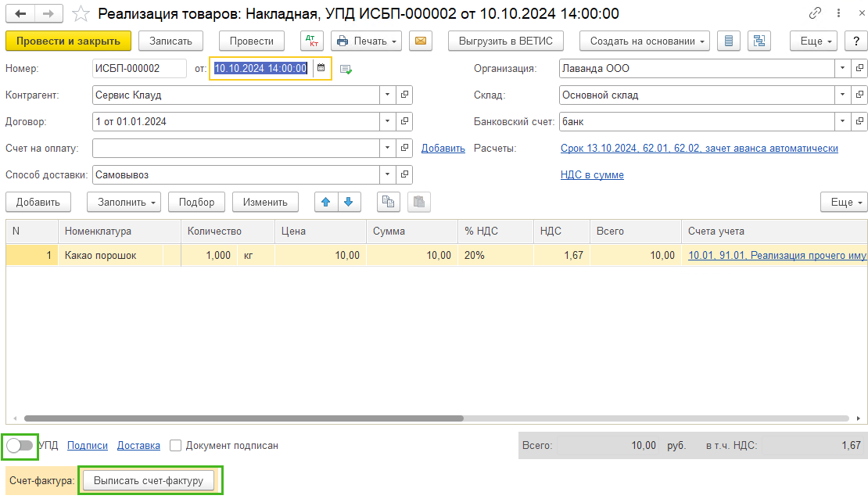Click the chain link icon in the title bar
The image size is (868, 499).
(815, 13)
